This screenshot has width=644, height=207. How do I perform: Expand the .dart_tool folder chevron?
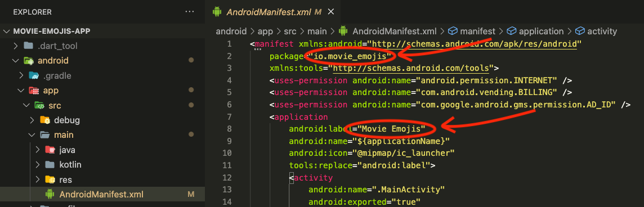pos(16,46)
